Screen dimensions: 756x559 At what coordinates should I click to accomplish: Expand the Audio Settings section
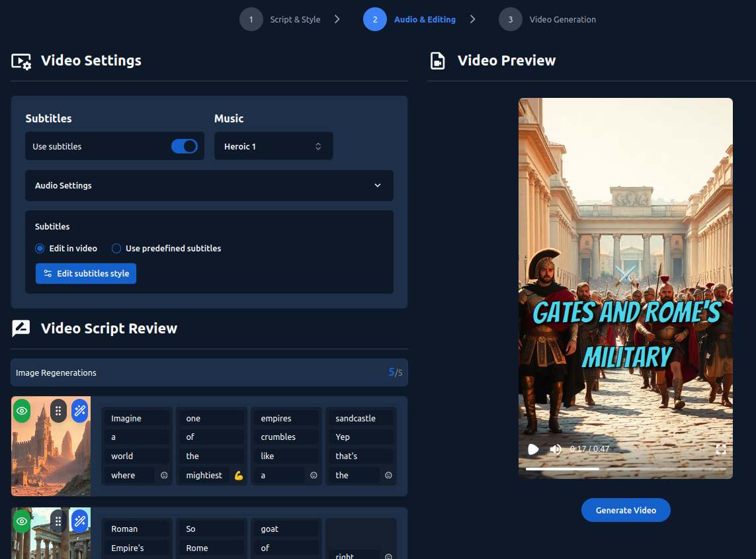point(209,186)
